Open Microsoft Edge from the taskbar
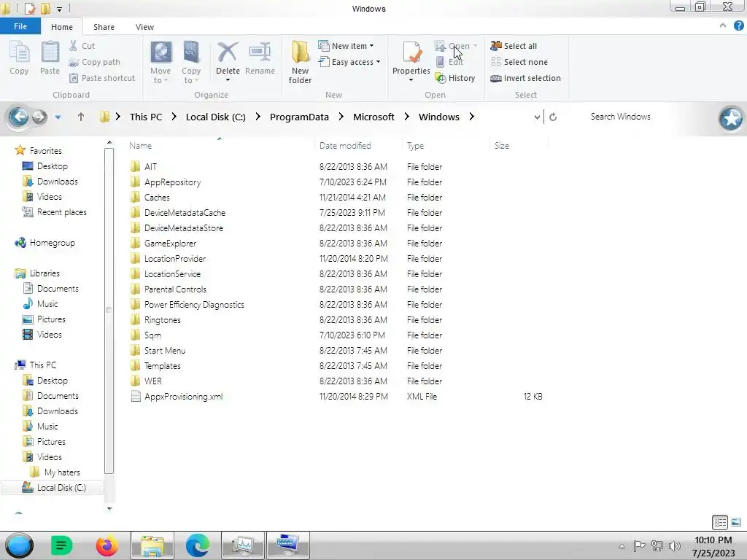Screen dimensions: 747x560 tap(197, 545)
